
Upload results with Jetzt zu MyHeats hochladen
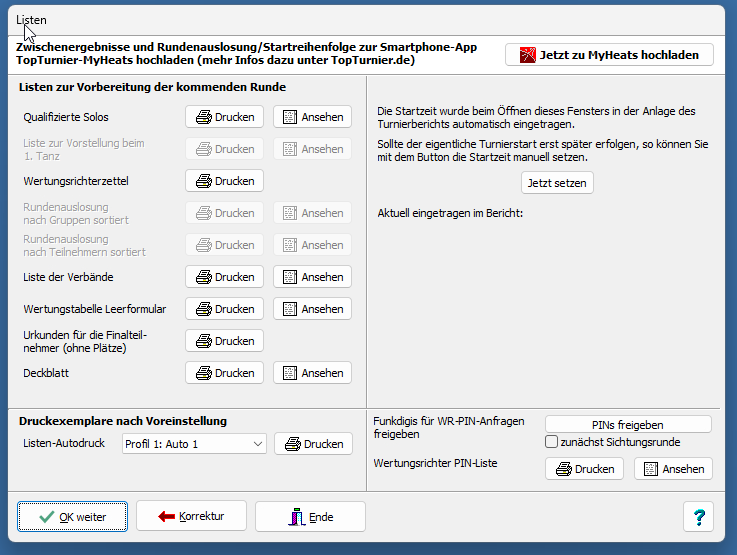[609, 55]
